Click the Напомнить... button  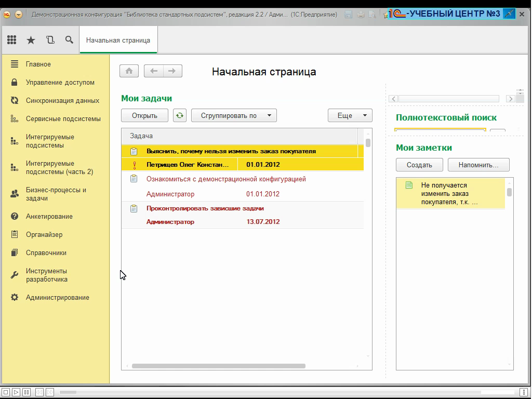pyautogui.click(x=478, y=165)
